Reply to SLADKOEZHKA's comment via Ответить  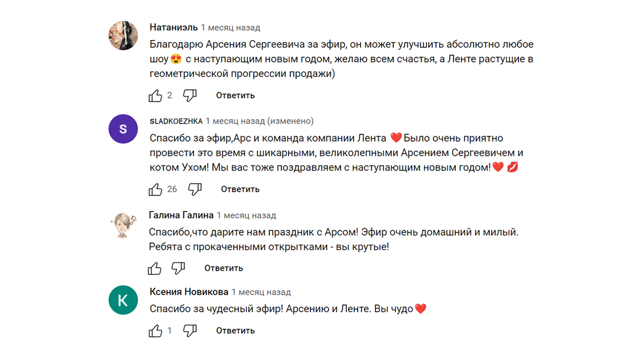(x=240, y=189)
